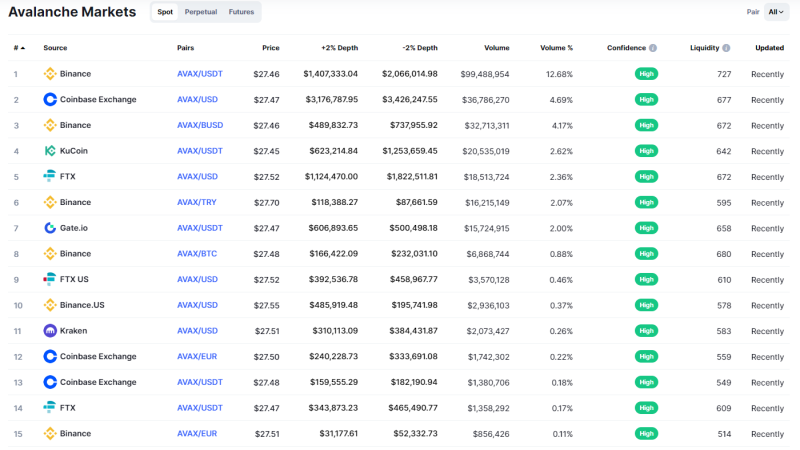Sort by the # column arrow
This screenshot has height=450, width=800.
coord(22,48)
